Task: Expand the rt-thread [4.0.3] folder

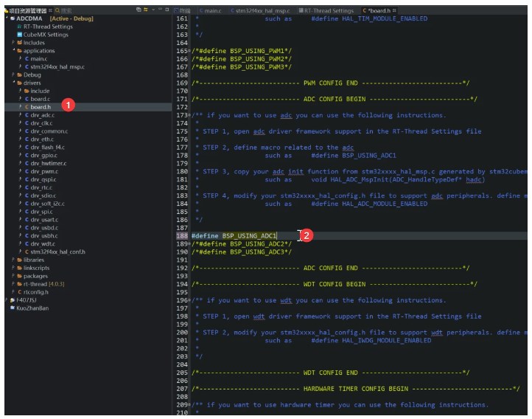Action: point(14,284)
